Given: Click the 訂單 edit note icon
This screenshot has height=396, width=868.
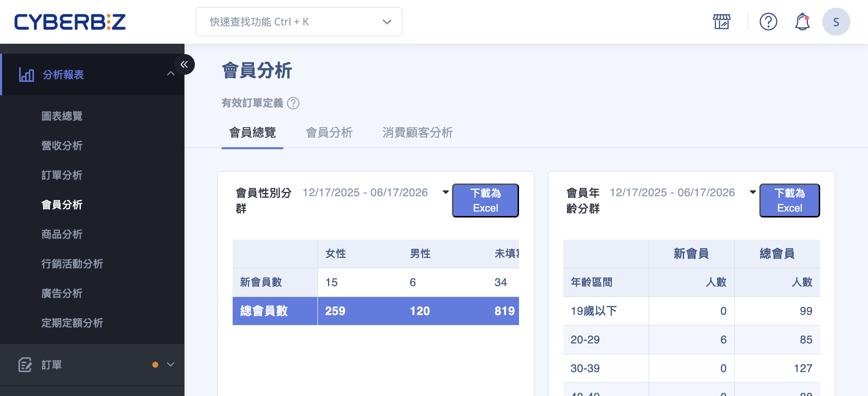Looking at the screenshot, I should (x=25, y=365).
